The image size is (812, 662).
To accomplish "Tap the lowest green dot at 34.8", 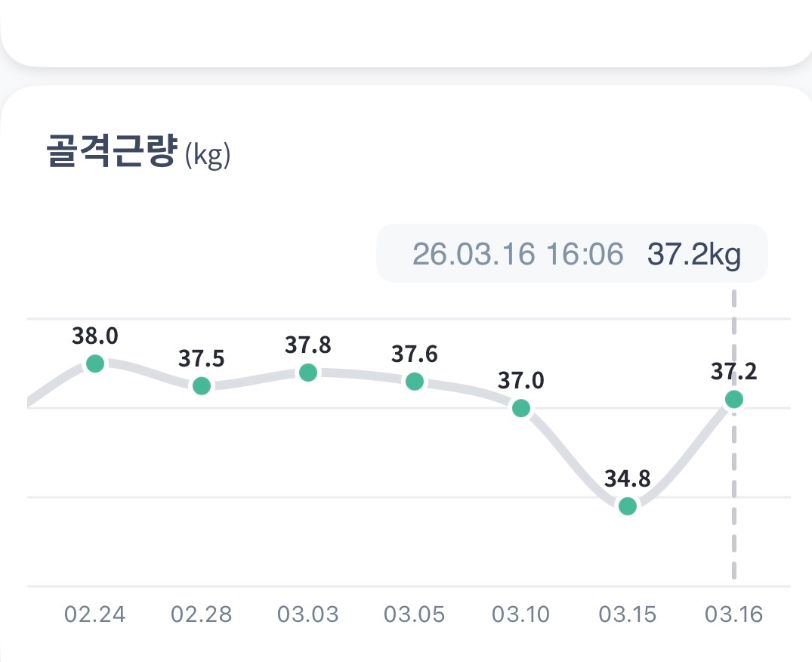I will [628, 506].
